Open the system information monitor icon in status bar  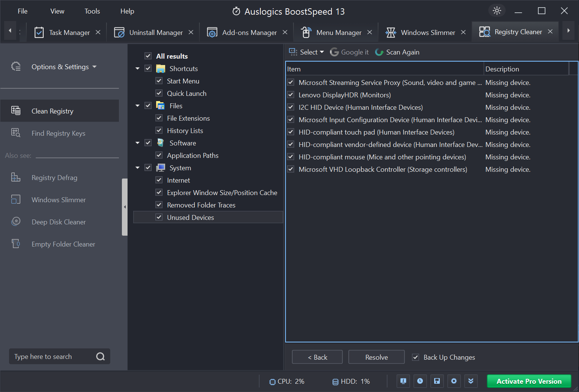(x=403, y=381)
